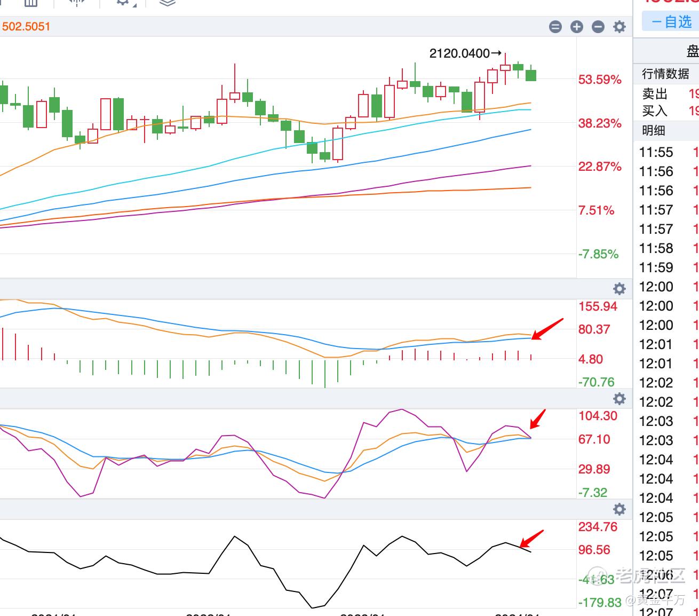Zoom in chart with plus-circle icon
Screen dimensions: 699x616
pyautogui.click(x=577, y=27)
